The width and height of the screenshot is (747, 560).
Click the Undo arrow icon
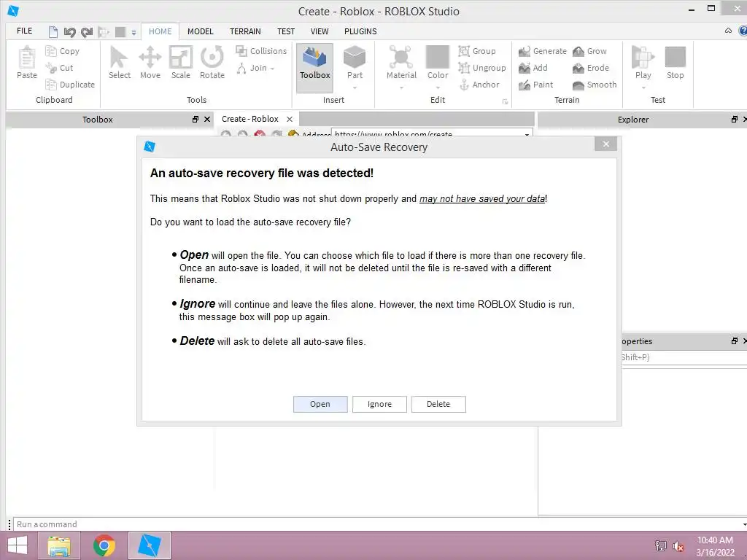[x=69, y=32]
